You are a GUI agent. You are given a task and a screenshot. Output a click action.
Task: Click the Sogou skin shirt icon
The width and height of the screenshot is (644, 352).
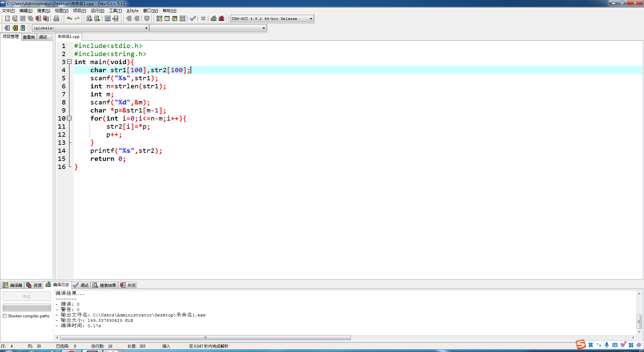pyautogui.click(x=623, y=345)
